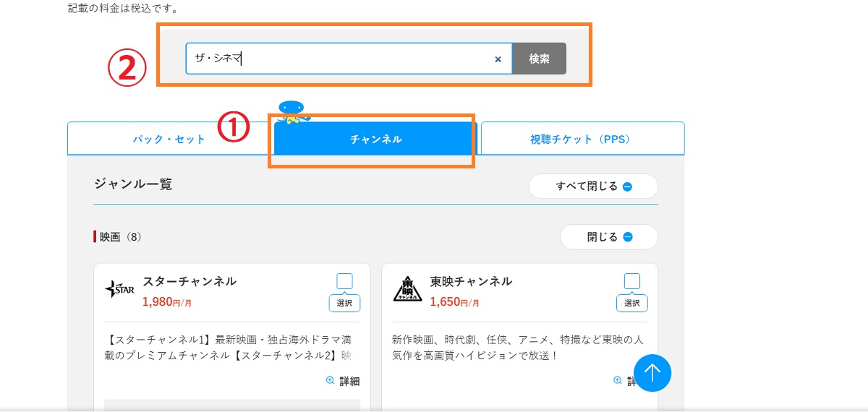Click the minus icon in すべて閉じる button
The image size is (868, 412).
point(627,186)
